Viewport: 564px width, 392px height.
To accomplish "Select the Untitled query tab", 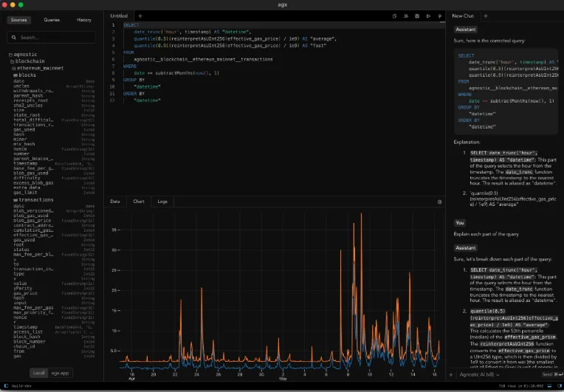I will pyautogui.click(x=119, y=16).
